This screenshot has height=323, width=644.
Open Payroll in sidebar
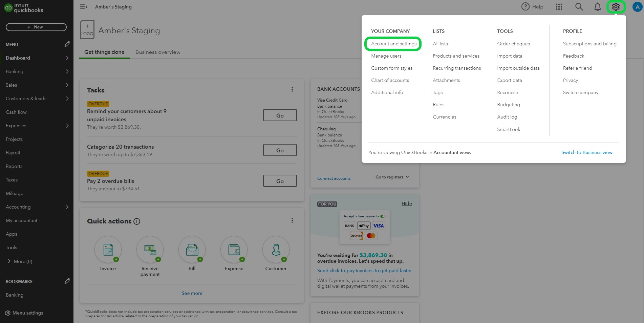[13, 153]
